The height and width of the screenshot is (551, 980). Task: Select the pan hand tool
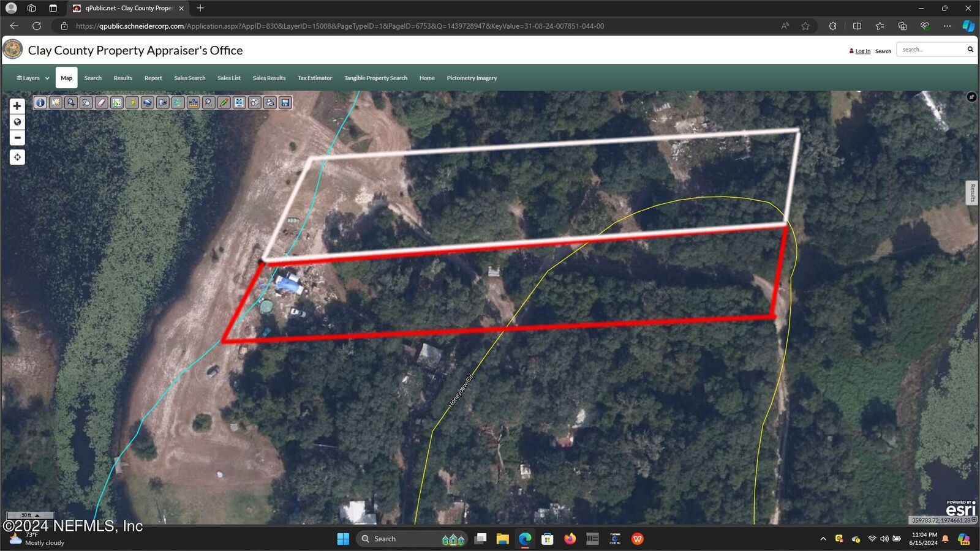86,103
